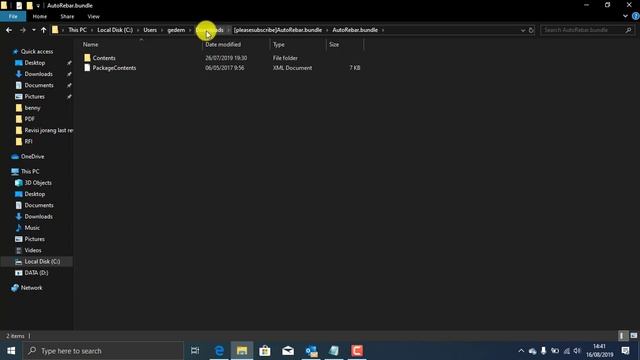Open Task View from the taskbar

(x=195, y=351)
